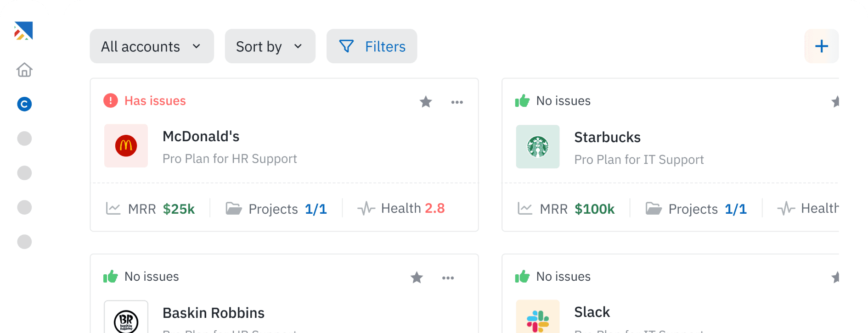This screenshot has width=868, height=333.
Task: Click the McDonald's logo thumbnail
Action: (x=126, y=146)
